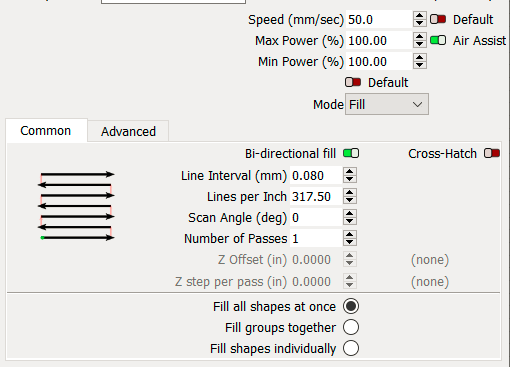This screenshot has width=510, height=367.
Task: Decrease Speed with the down arrow
Action: (420, 23)
